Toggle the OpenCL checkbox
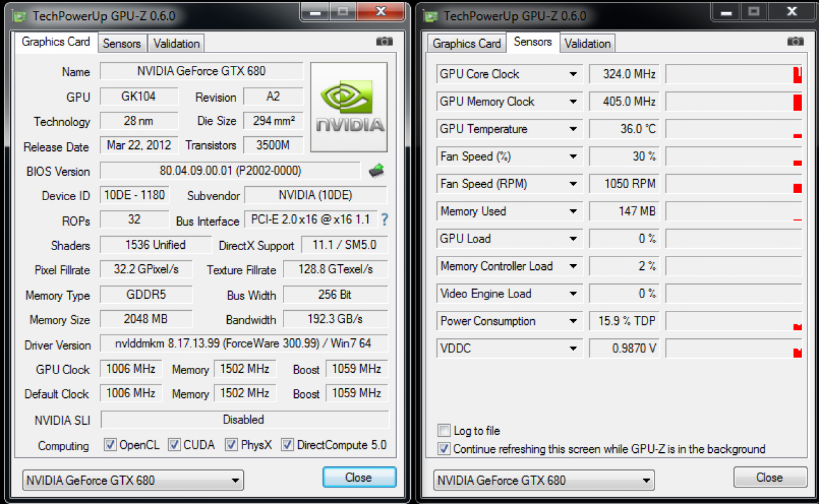The image size is (819, 504). tap(110, 445)
